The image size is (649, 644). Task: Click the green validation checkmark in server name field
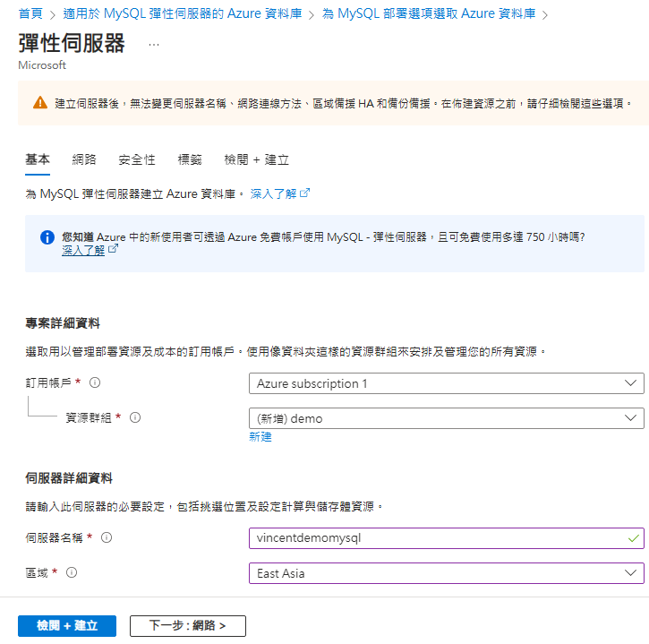click(x=633, y=538)
